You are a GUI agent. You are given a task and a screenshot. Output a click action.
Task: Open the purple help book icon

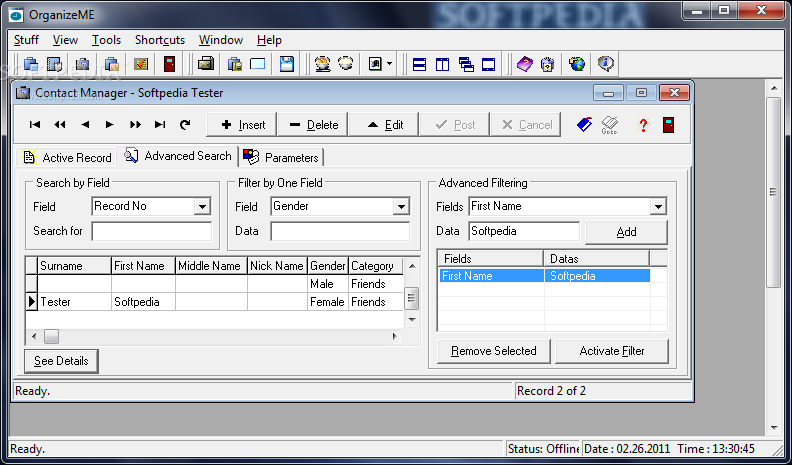point(525,64)
